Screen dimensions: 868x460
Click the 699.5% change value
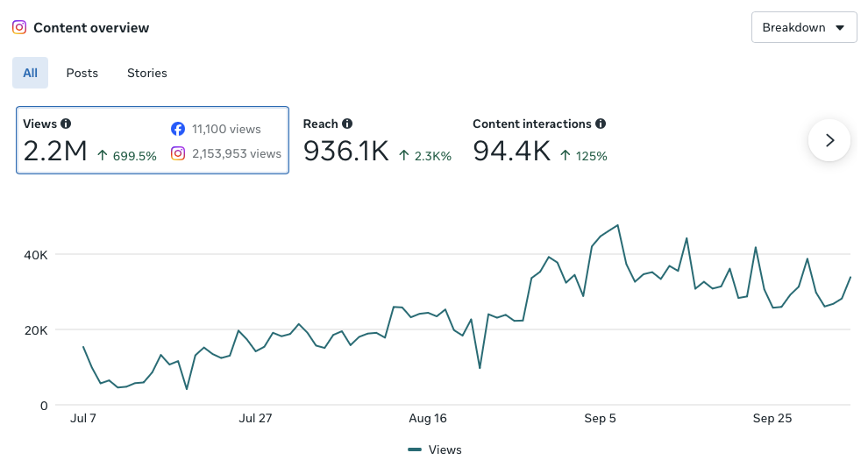(134, 157)
